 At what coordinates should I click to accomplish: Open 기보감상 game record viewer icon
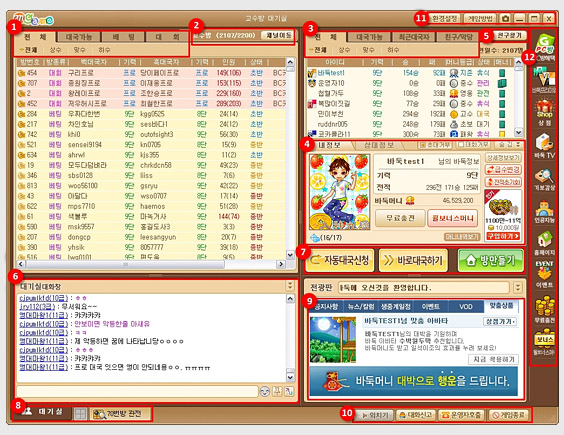[544, 179]
